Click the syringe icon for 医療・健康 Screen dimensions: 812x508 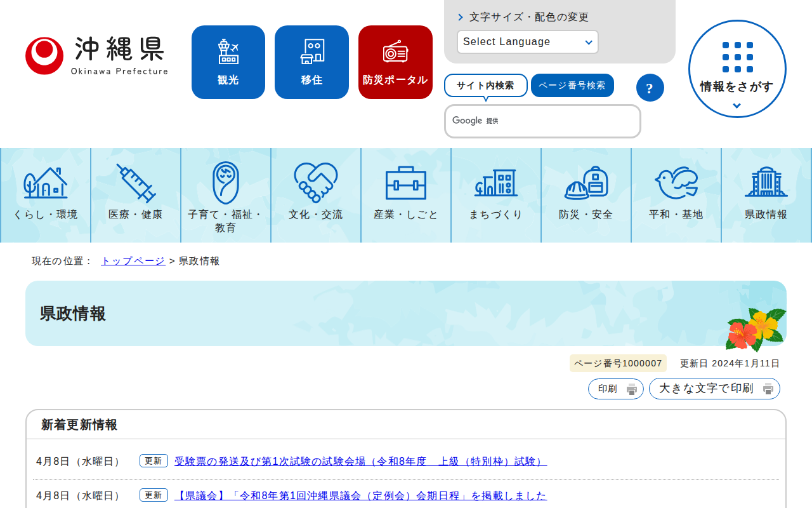[x=136, y=183]
